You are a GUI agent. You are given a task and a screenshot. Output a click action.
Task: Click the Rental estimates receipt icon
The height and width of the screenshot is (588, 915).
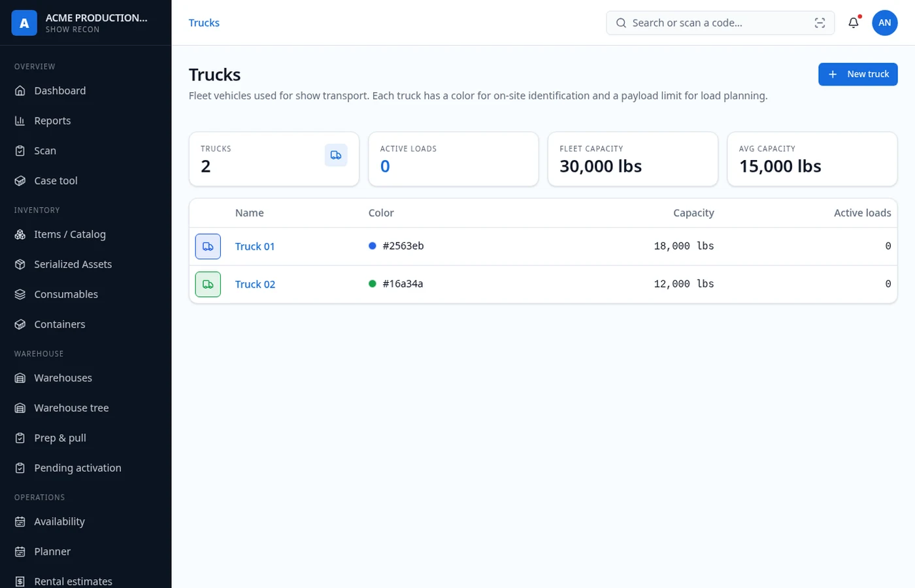click(20, 581)
